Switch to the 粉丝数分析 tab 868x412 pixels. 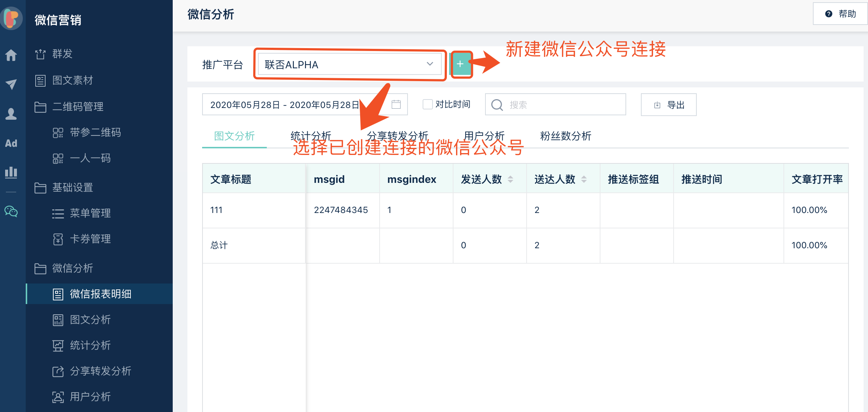(x=566, y=136)
